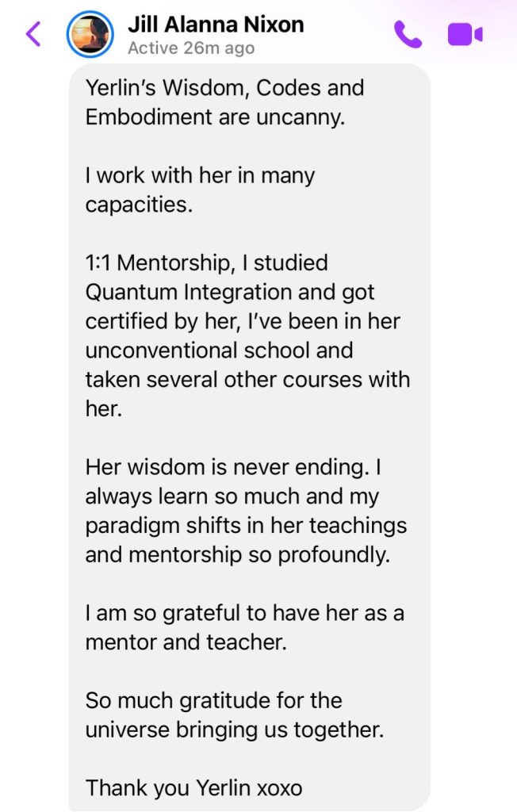Start a video call with the camera icon
The height and width of the screenshot is (812, 517).
[x=465, y=35]
